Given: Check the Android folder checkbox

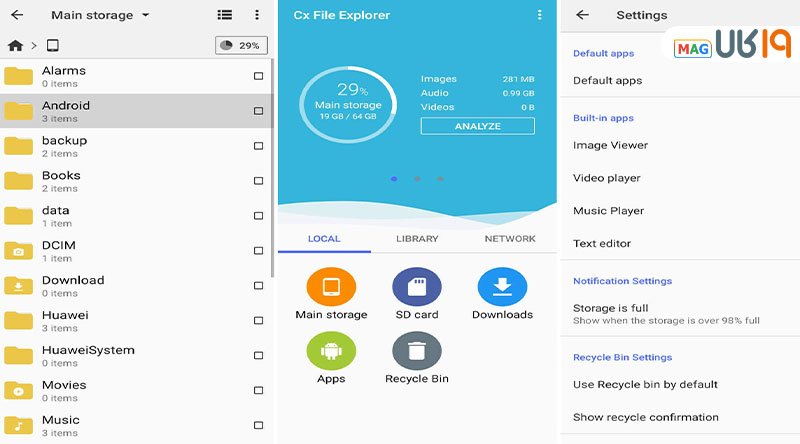Looking at the screenshot, I should click(x=259, y=111).
